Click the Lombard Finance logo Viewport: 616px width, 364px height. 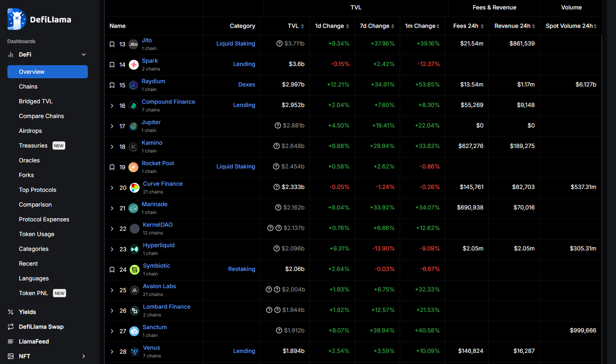pyautogui.click(x=135, y=311)
